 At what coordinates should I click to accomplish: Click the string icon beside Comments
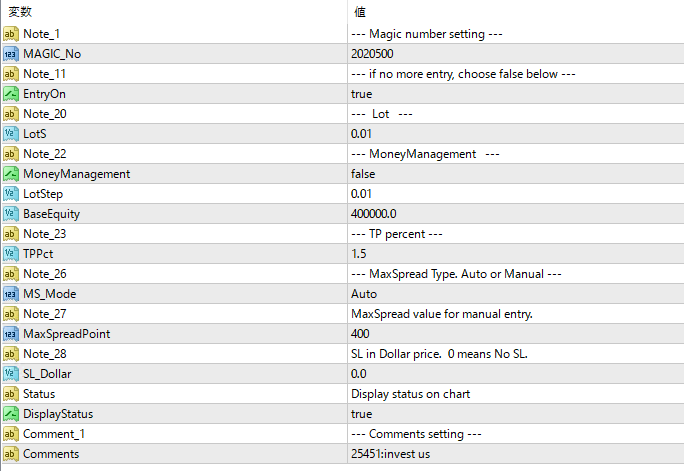(x=11, y=453)
